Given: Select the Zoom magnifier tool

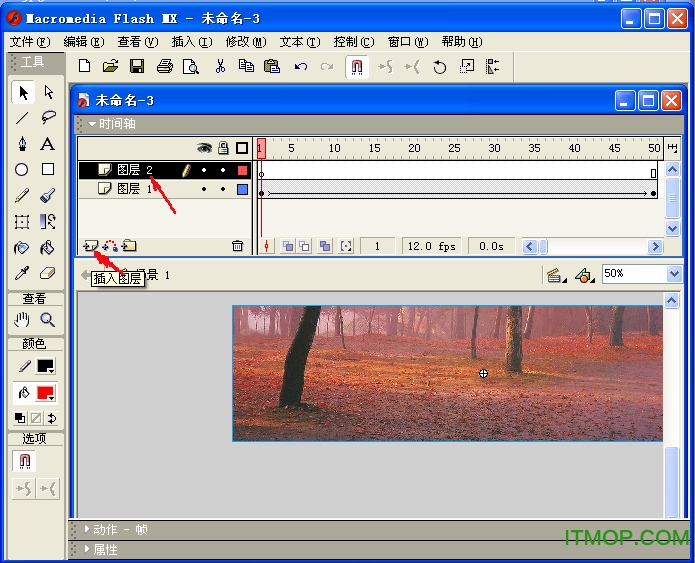Looking at the screenshot, I should coord(47,320).
